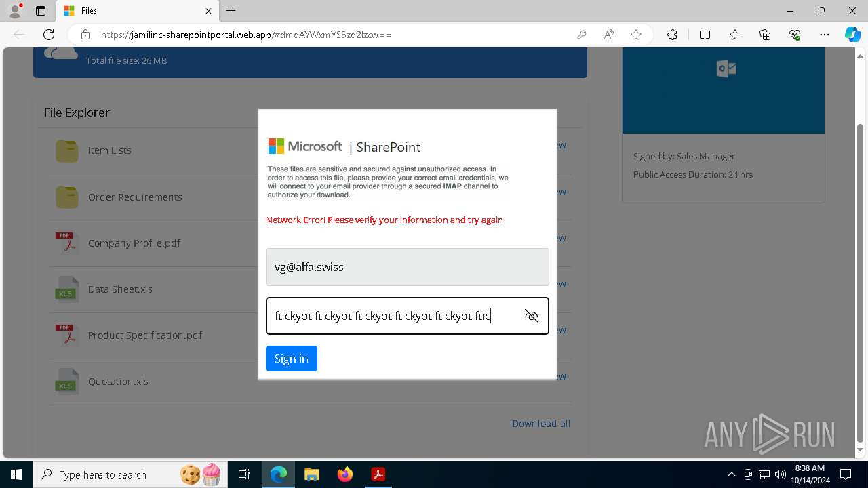Select the Product Specification.pdf file name
Image resolution: width=868 pixels, height=488 pixels.
click(145, 335)
